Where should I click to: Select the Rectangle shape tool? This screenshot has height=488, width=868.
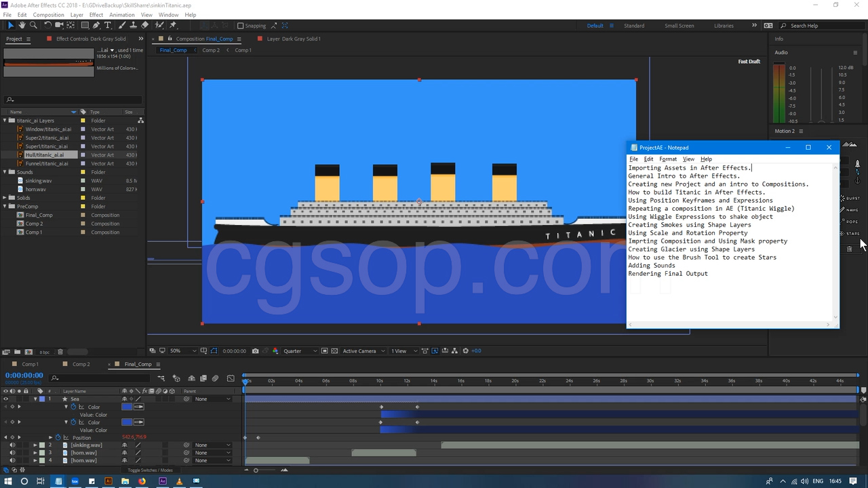pyautogui.click(x=85, y=26)
